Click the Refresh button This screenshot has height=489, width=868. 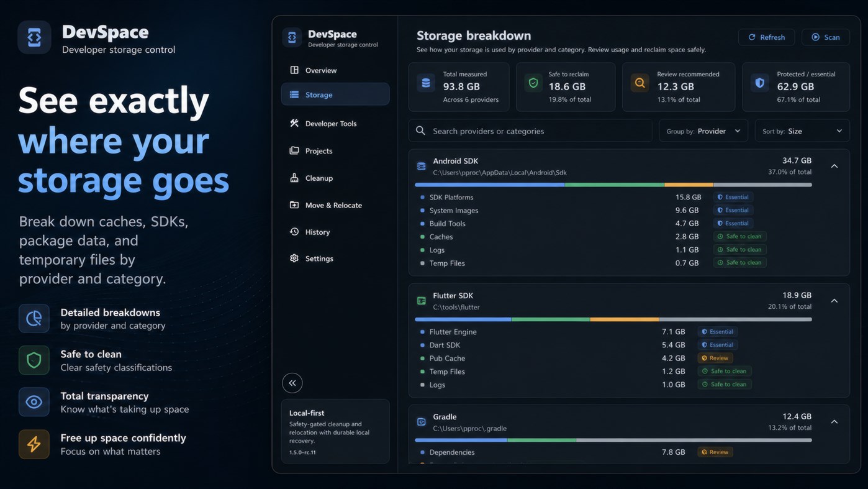[x=766, y=37]
